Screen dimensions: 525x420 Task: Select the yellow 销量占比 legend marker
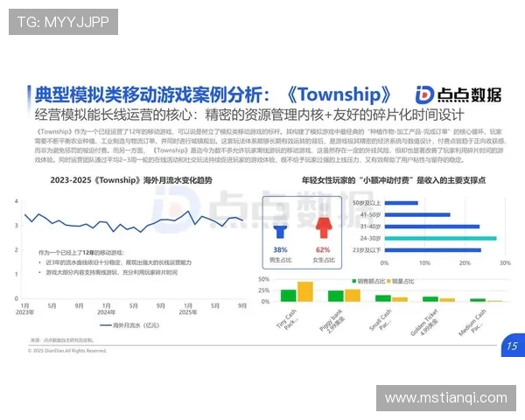(389, 282)
